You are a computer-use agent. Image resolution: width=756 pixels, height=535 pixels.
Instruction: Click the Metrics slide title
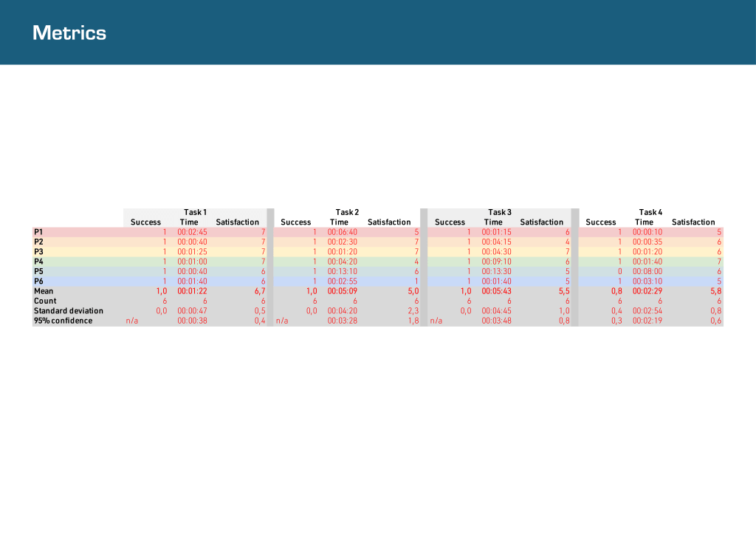69,33
